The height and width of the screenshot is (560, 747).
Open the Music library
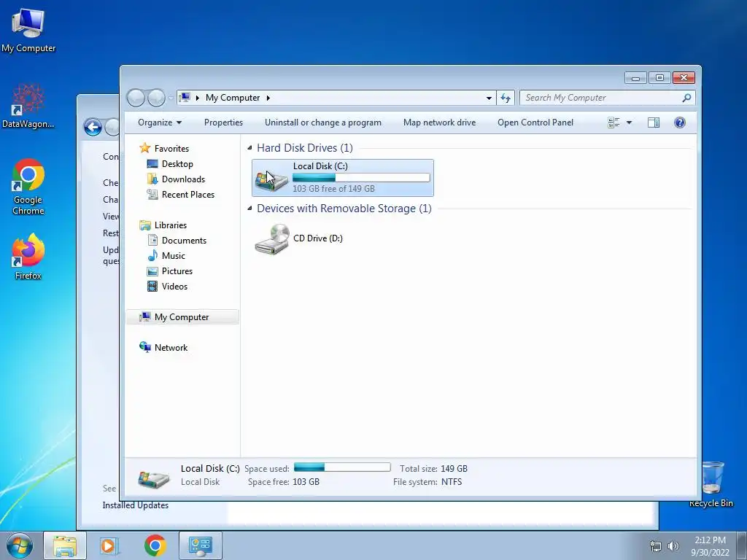pos(174,256)
